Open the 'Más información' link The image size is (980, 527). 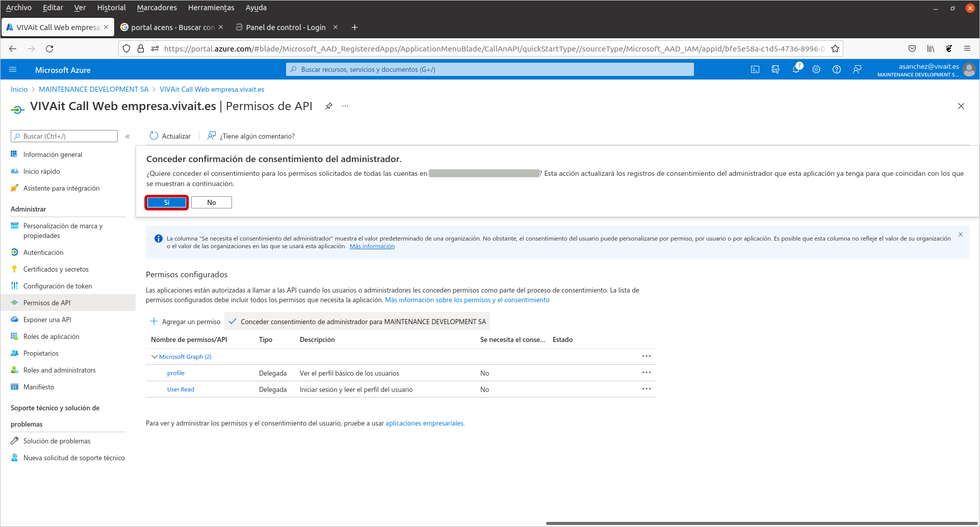click(x=372, y=246)
